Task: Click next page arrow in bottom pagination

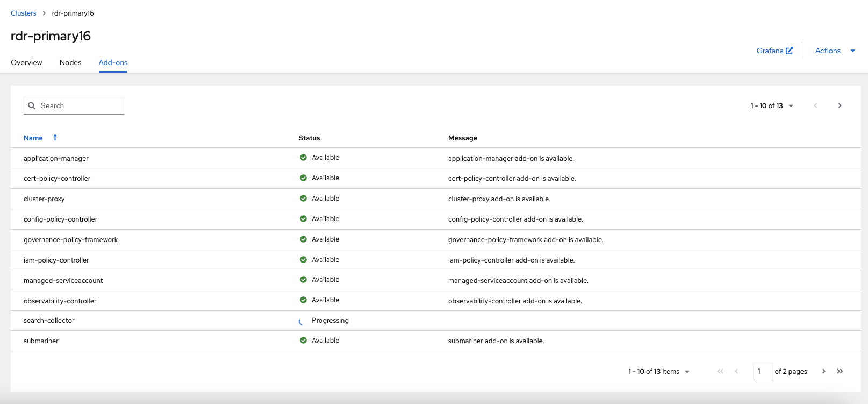Action: click(x=823, y=371)
